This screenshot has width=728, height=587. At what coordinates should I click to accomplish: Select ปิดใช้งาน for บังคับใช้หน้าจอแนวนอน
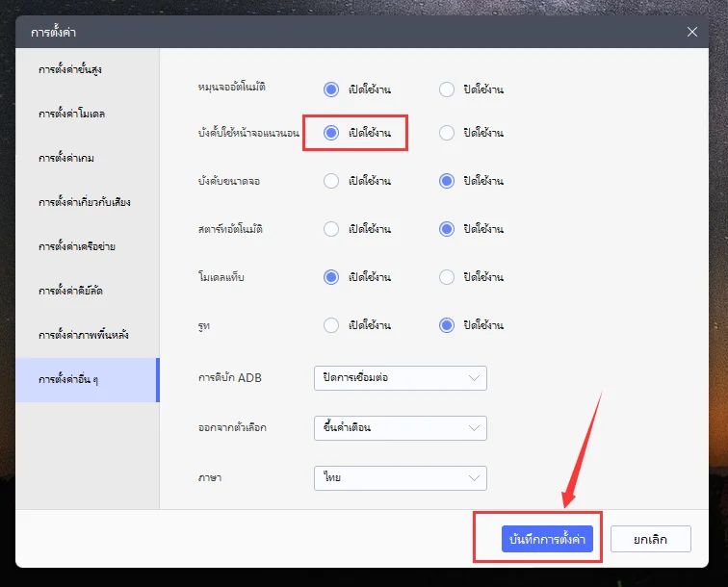click(x=447, y=133)
